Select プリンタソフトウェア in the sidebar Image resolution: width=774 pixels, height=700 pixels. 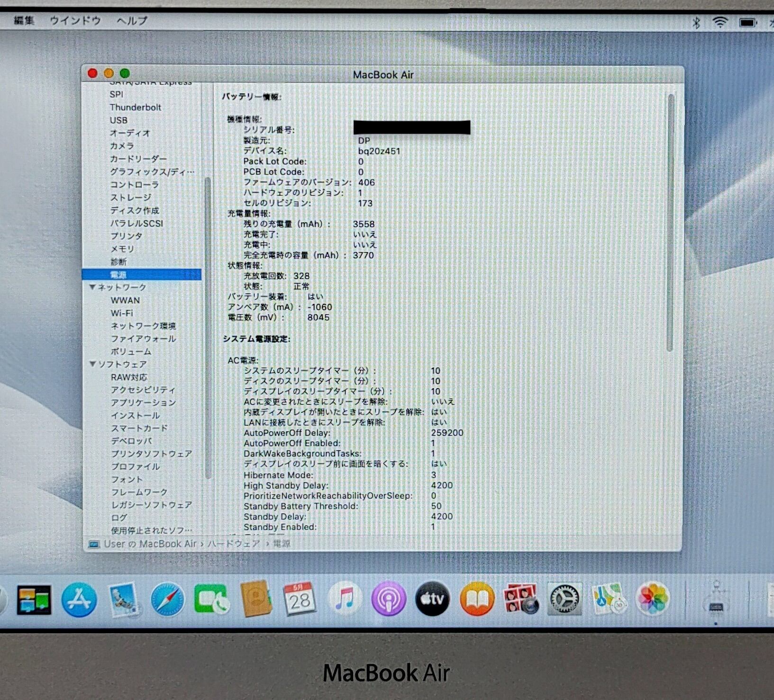(151, 454)
